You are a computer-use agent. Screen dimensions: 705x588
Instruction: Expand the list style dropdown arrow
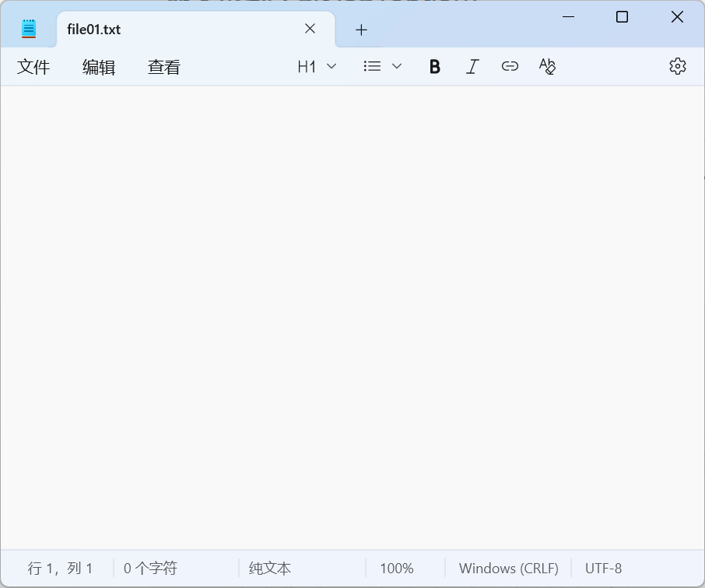click(x=397, y=67)
